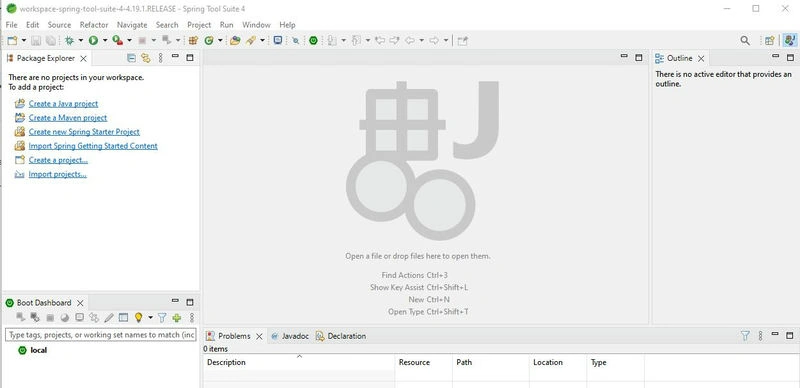Viewport: 800px width, 388px height.
Task: Click the Debug bug icon
Action: click(69, 40)
